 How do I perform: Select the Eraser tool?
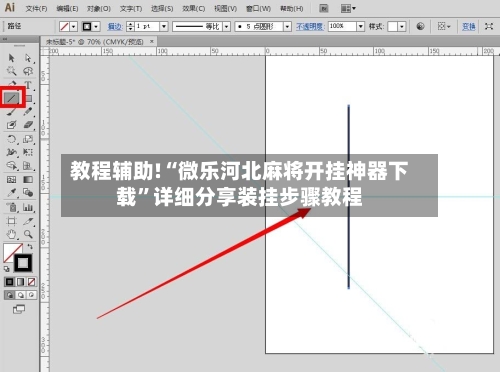click(x=28, y=125)
